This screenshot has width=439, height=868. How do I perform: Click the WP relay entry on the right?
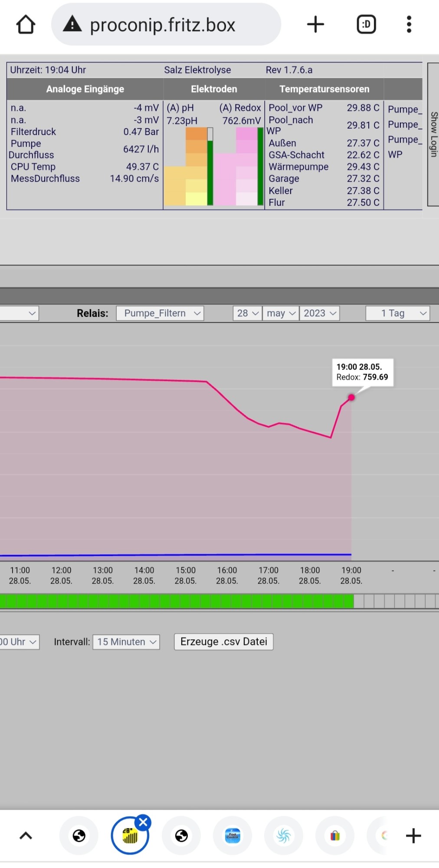pyautogui.click(x=395, y=155)
